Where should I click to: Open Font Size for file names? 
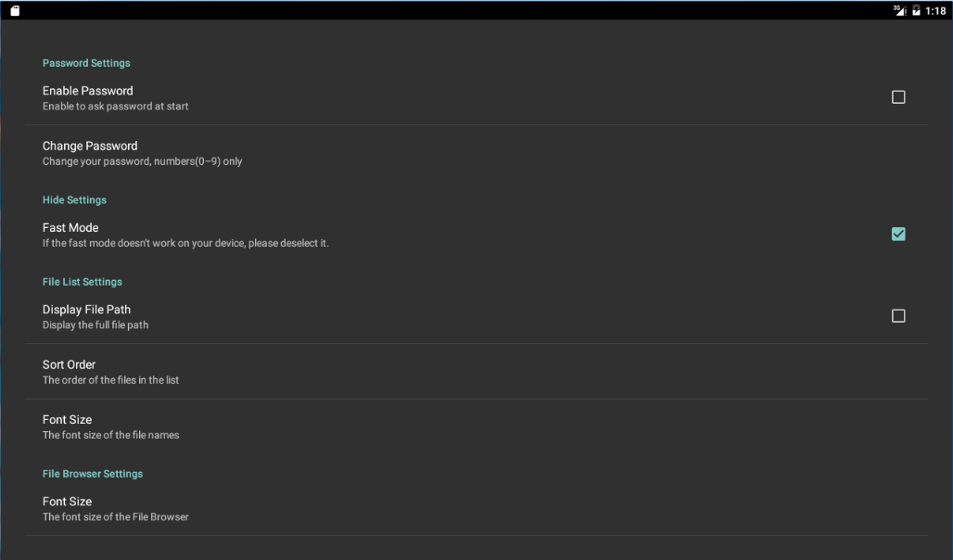click(x=476, y=426)
